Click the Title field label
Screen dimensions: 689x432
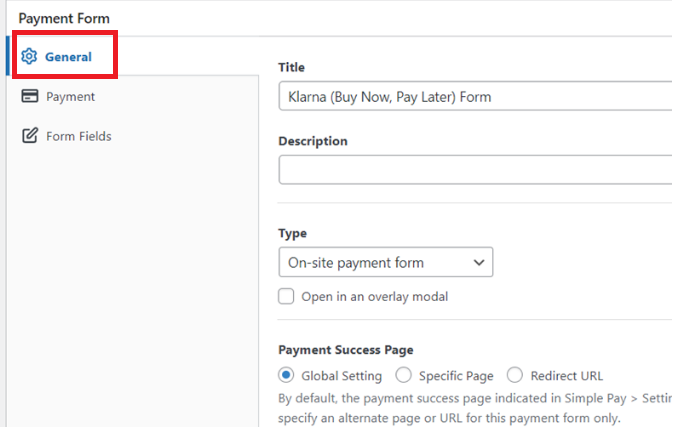click(x=291, y=67)
